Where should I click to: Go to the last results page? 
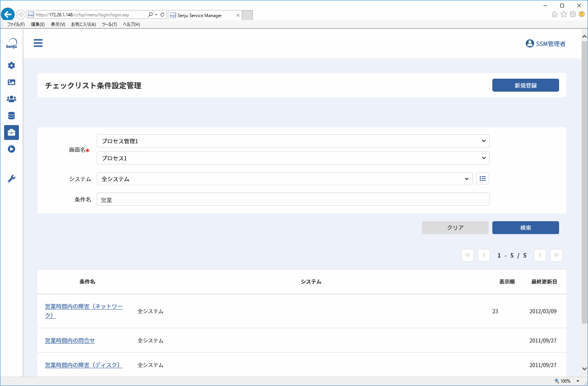tap(556, 255)
